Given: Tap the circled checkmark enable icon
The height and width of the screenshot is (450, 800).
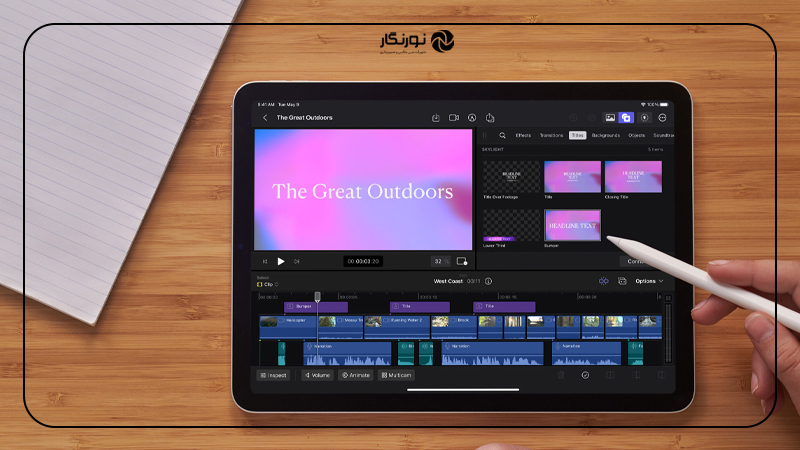Looking at the screenshot, I should [585, 375].
